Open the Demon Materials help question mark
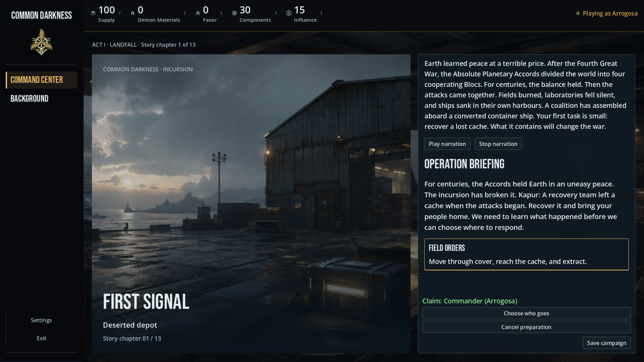The width and height of the screenshot is (644, 362). (x=185, y=13)
